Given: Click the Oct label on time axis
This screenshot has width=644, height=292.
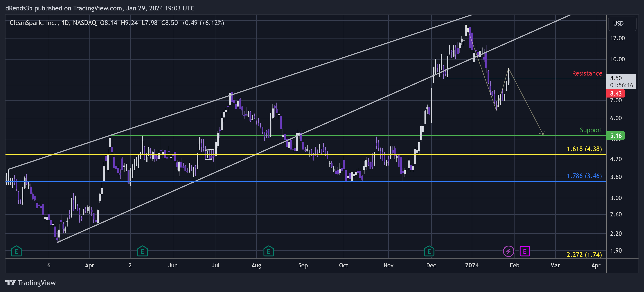Looking at the screenshot, I should pos(343,265).
